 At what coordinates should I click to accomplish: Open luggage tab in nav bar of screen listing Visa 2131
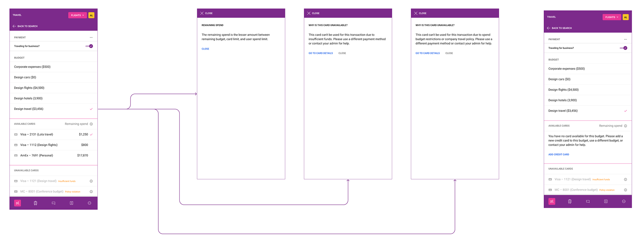click(x=36, y=203)
